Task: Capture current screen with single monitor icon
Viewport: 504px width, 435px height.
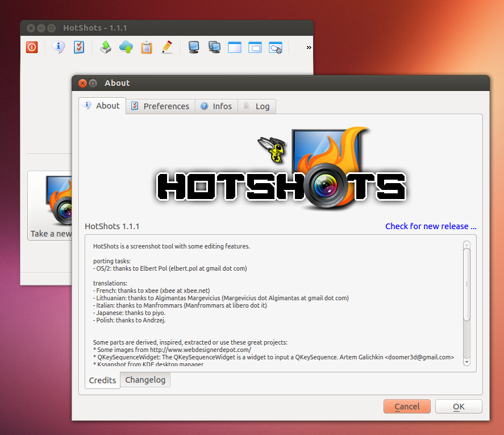Action: tap(194, 47)
